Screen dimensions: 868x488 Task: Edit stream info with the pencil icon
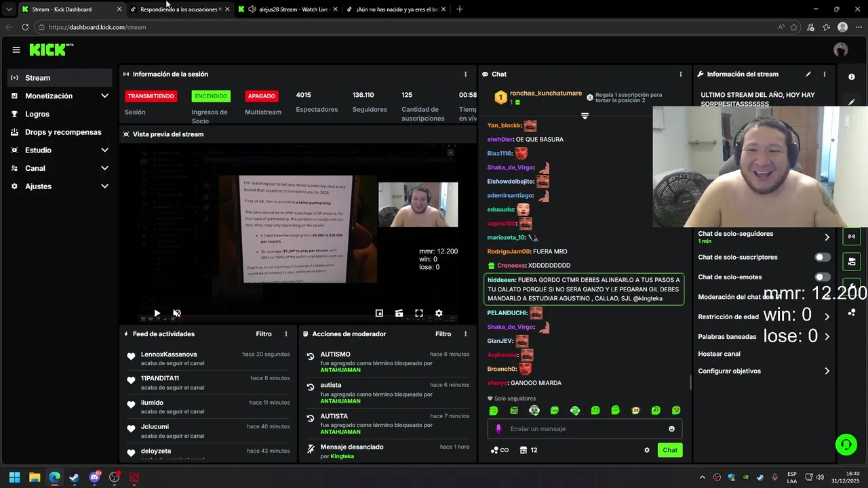click(x=808, y=74)
